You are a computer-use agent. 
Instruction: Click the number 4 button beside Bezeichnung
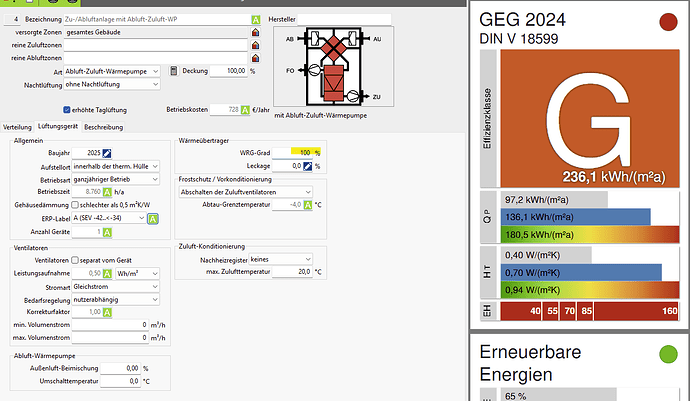16,18
